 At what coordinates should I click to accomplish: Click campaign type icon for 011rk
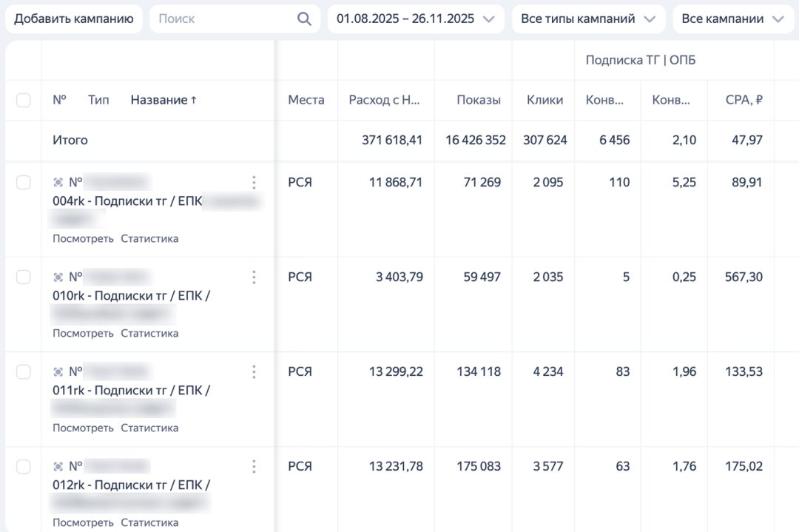(x=58, y=371)
